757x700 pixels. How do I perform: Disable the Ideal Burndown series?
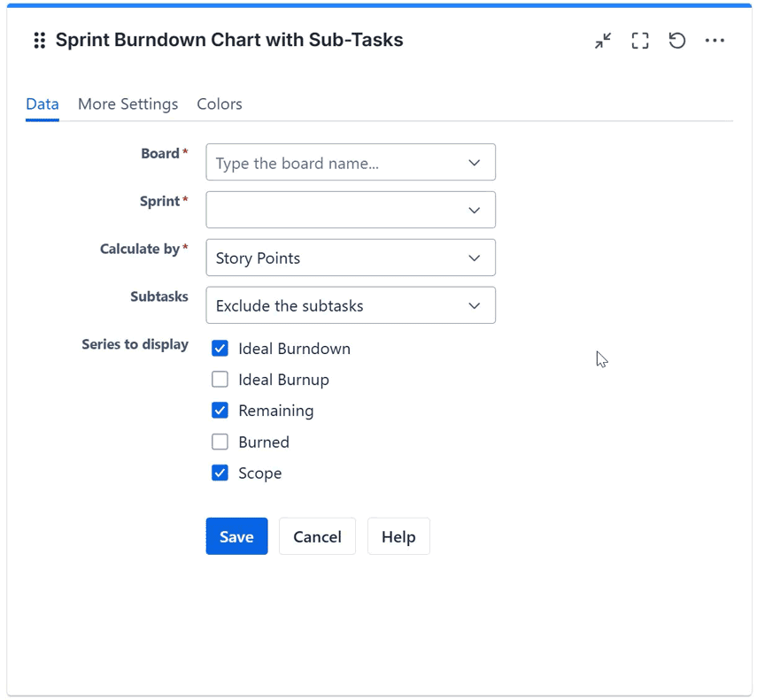pyautogui.click(x=220, y=349)
